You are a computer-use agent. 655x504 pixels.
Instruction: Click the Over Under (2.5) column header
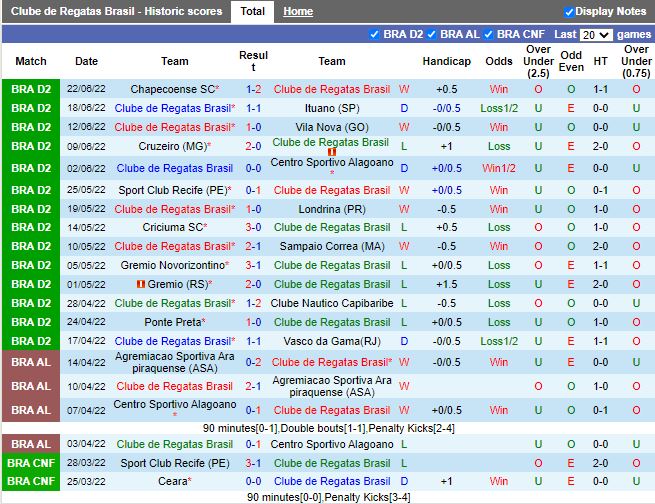538,61
